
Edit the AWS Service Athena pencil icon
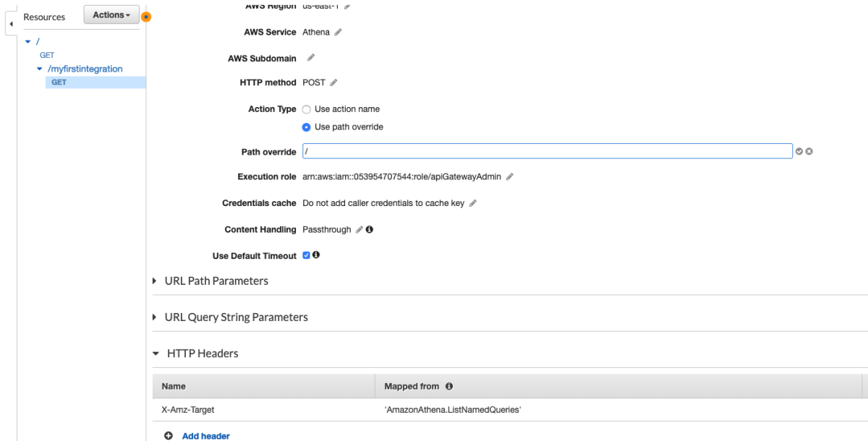339,33
